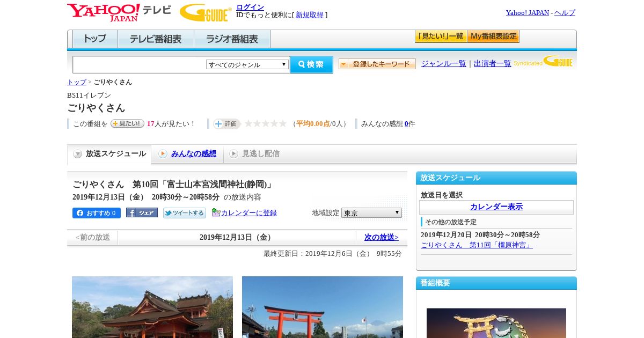Click the Facebook おすすめ button
This screenshot has width=644, height=338.
[x=97, y=213]
